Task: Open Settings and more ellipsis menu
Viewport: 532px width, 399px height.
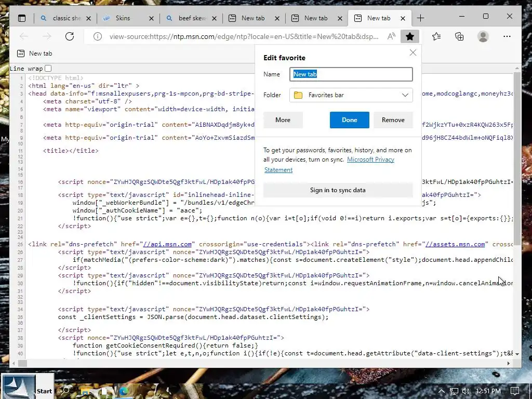Action: [x=507, y=36]
